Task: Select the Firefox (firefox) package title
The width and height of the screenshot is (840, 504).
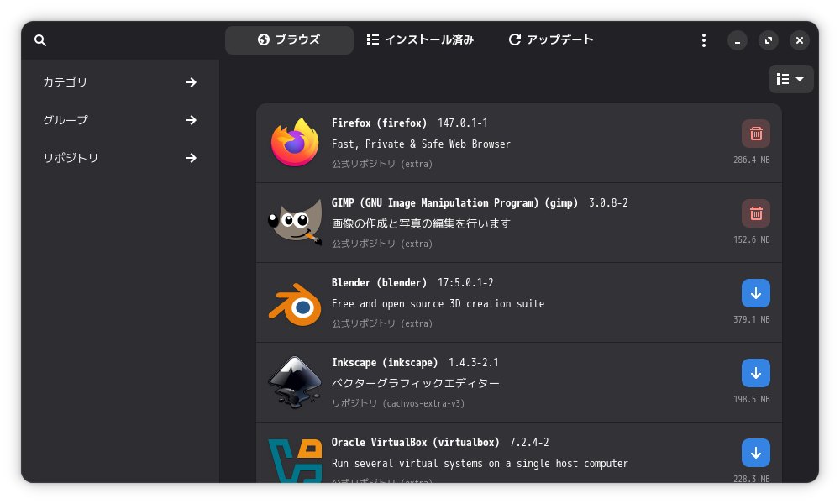Action: [379, 123]
